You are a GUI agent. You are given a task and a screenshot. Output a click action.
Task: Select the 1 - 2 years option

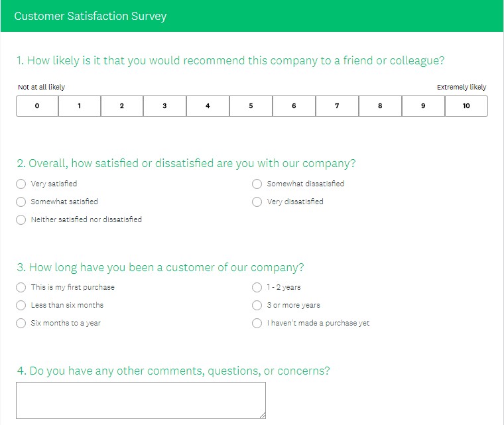(x=257, y=287)
